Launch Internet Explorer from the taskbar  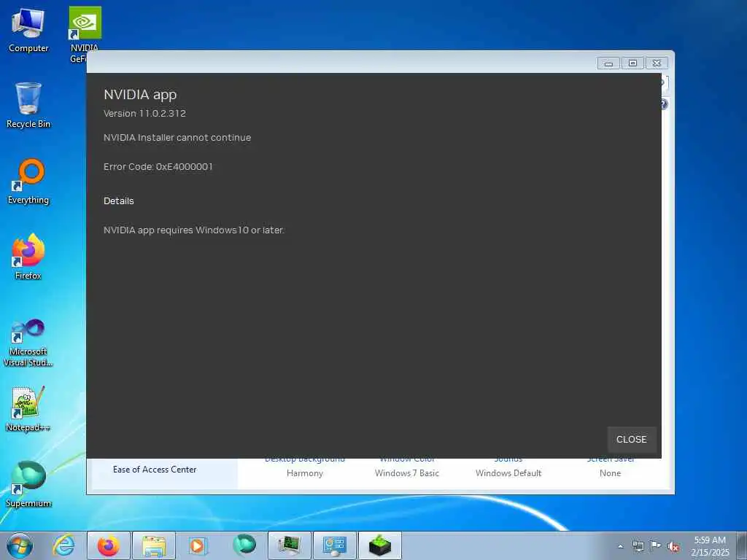pyautogui.click(x=64, y=545)
